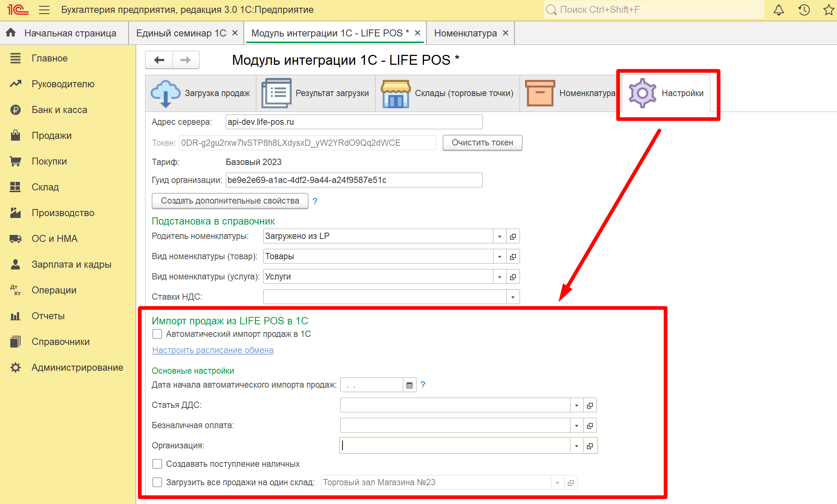Open the Результат загрузки tab

pyautogui.click(x=316, y=94)
